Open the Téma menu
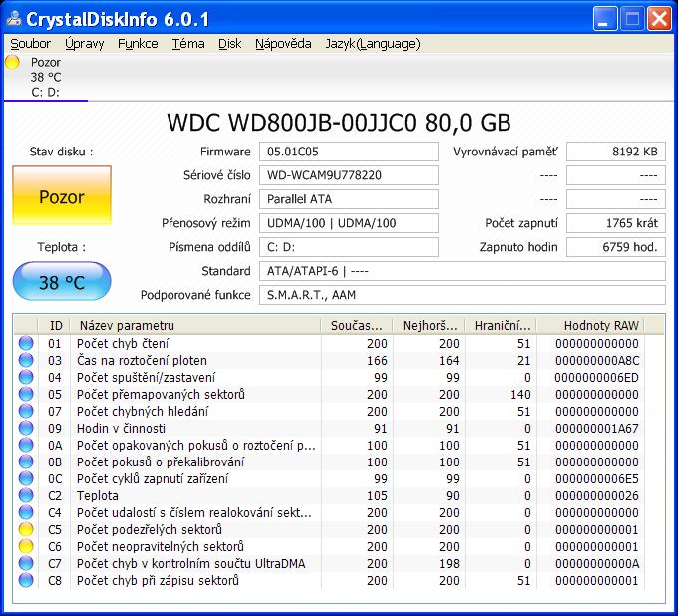 188,44
